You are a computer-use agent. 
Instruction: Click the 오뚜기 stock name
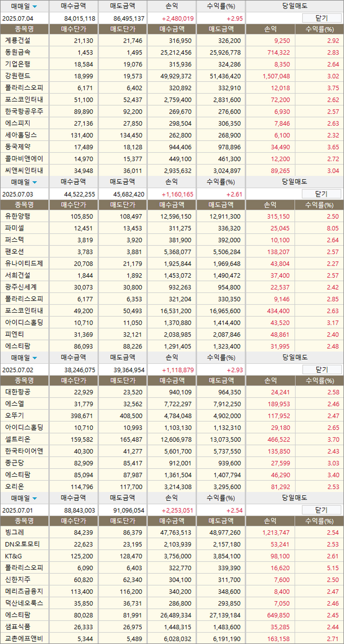(x=14, y=416)
